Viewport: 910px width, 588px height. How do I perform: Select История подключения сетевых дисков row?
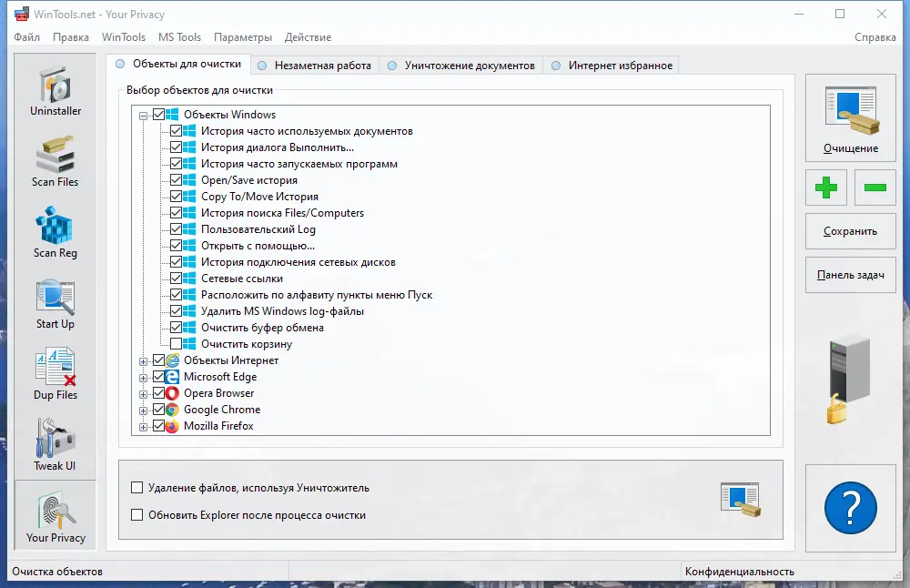298,262
